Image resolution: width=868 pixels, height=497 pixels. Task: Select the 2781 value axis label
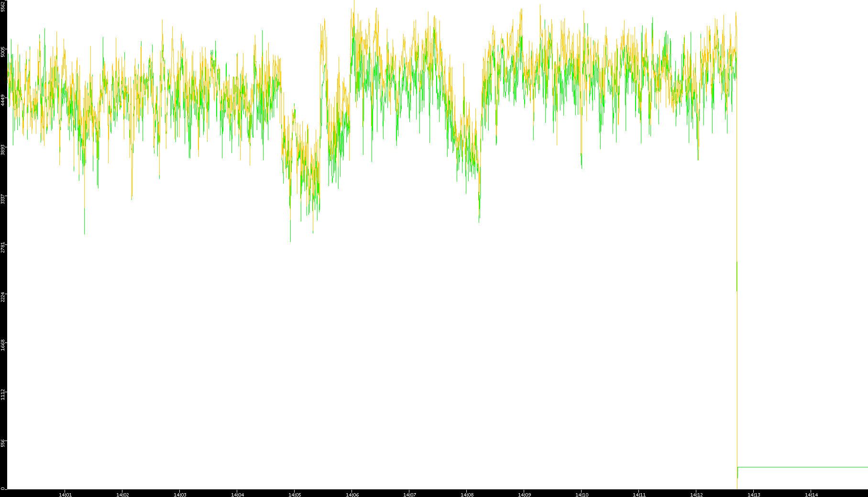(x=3, y=247)
